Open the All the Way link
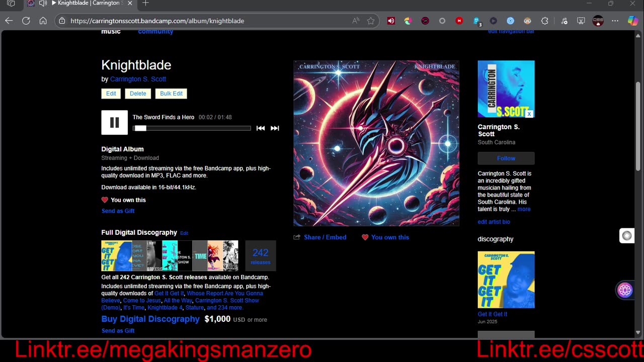The height and width of the screenshot is (362, 644). coord(178,301)
